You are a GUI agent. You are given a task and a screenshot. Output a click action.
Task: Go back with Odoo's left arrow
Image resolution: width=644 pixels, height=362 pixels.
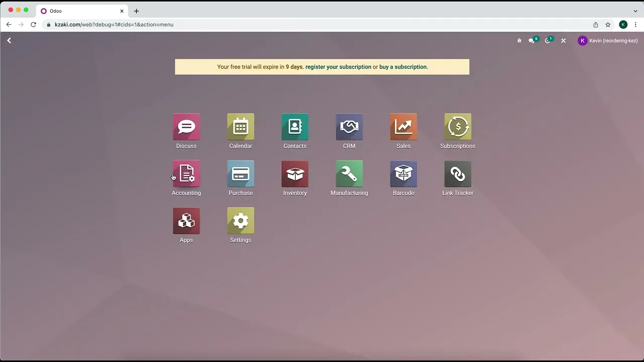[x=9, y=40]
